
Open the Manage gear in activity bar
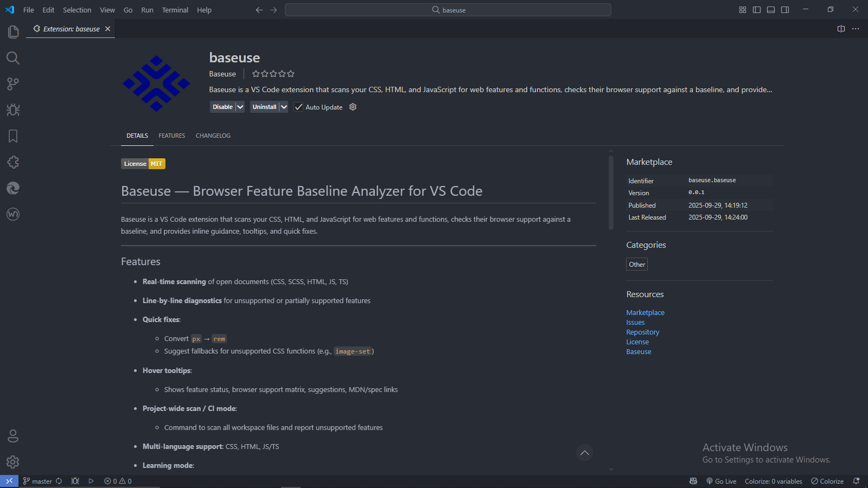(x=13, y=462)
